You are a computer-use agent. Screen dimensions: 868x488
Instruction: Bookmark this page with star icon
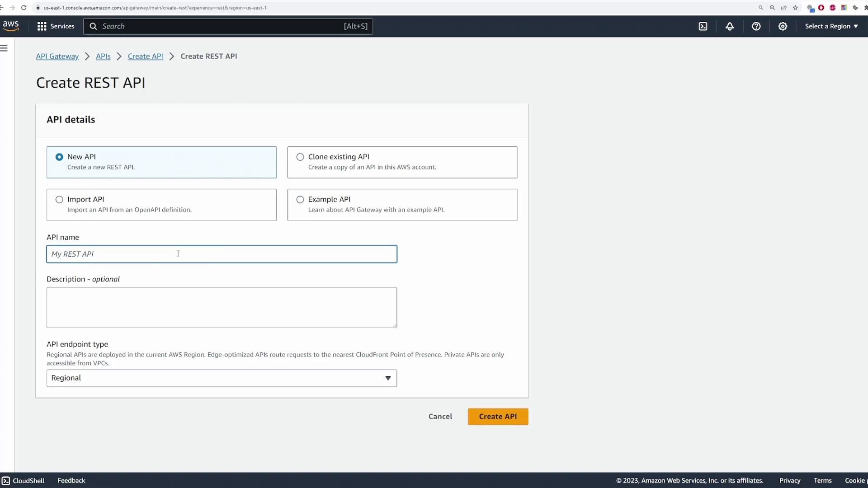point(795,8)
